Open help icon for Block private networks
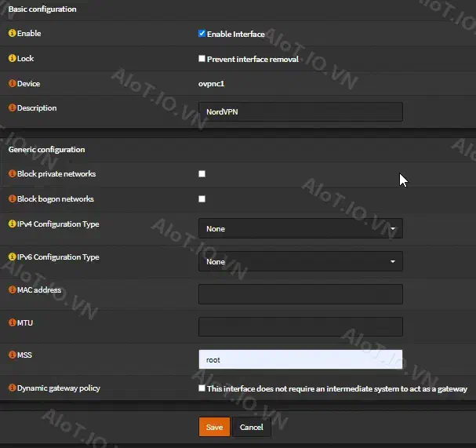This screenshot has width=476, height=448. (12, 173)
